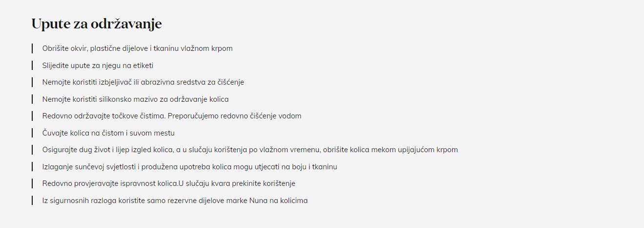Viewport: 644px width, 228px height.
Task: Click the bar marker beside 'Čuvajte kolica'
Action: (32, 133)
